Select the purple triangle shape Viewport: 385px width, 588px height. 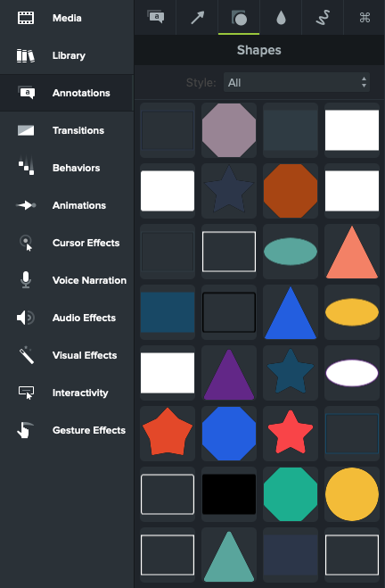click(229, 373)
